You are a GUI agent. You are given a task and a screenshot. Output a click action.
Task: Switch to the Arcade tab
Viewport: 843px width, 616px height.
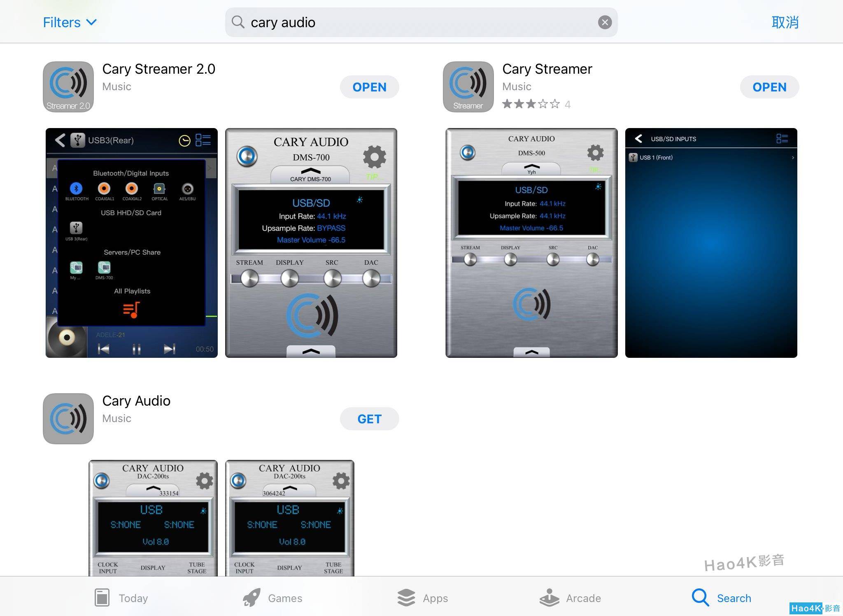(570, 598)
